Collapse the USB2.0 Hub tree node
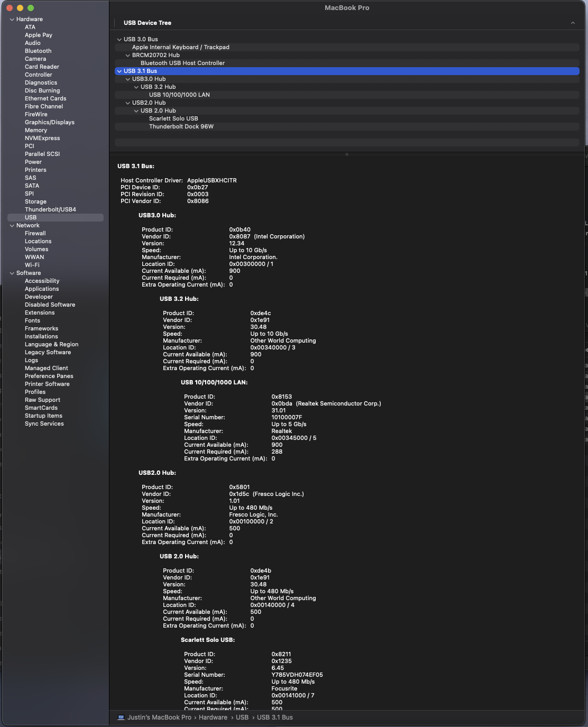Screen dimensions: 588x727 click(x=127, y=103)
